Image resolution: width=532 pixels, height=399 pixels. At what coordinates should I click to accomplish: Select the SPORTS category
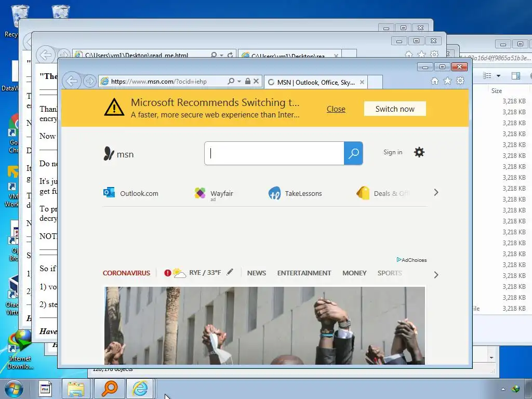click(390, 273)
